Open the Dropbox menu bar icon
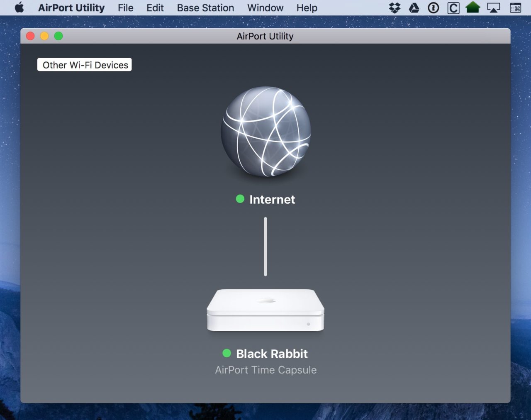The height and width of the screenshot is (420, 531). coord(395,7)
